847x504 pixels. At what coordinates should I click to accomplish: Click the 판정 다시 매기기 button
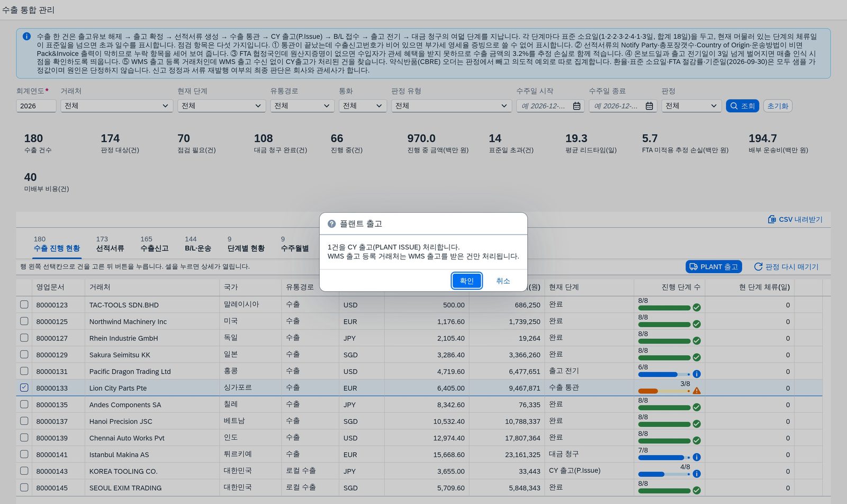pyautogui.click(x=786, y=267)
